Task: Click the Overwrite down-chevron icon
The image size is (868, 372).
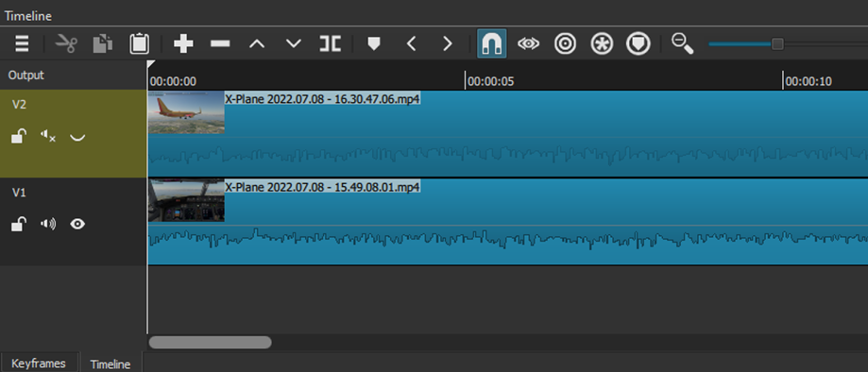Action: coord(294,43)
